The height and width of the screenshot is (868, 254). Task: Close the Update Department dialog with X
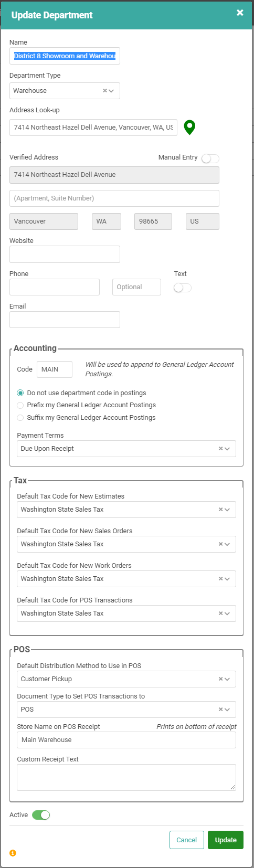240,13
